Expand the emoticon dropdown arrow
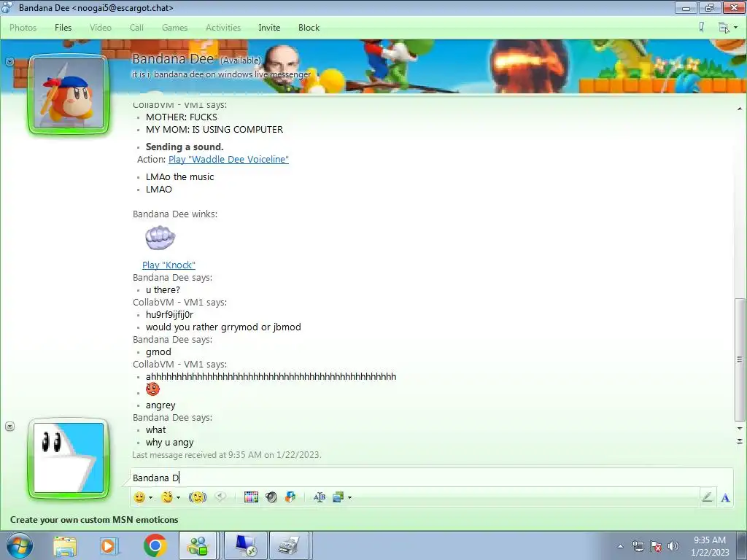747x560 pixels. pos(150,497)
